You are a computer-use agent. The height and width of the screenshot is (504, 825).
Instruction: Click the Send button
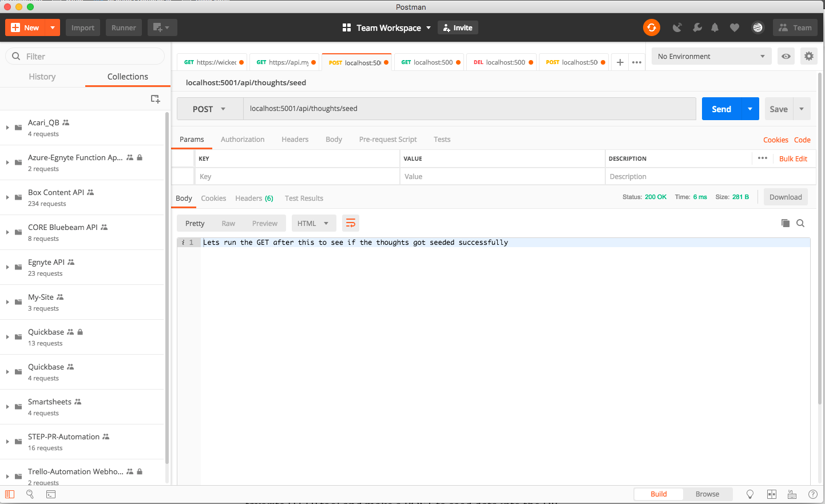[721, 109]
